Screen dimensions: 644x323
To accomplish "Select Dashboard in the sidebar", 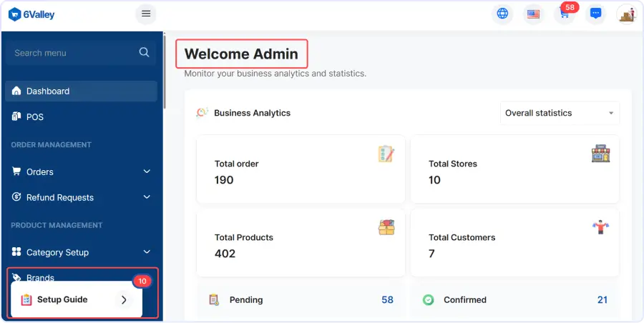I will 81,91.
